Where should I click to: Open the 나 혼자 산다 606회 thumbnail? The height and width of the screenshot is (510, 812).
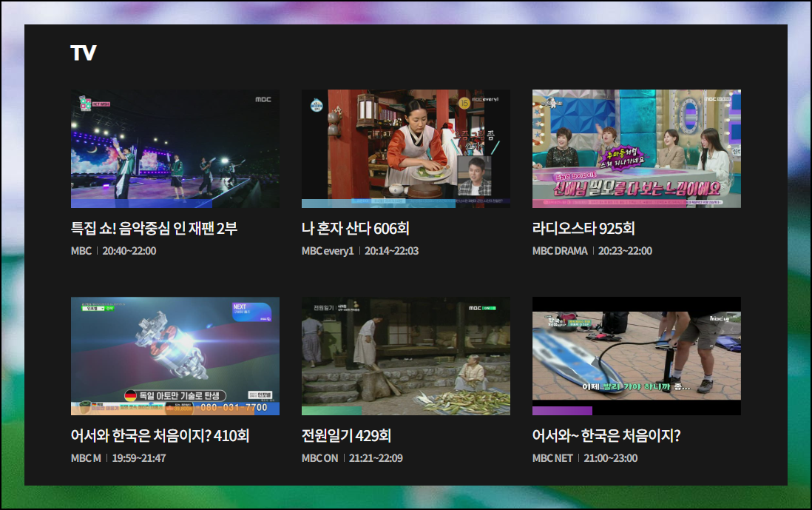click(x=406, y=149)
